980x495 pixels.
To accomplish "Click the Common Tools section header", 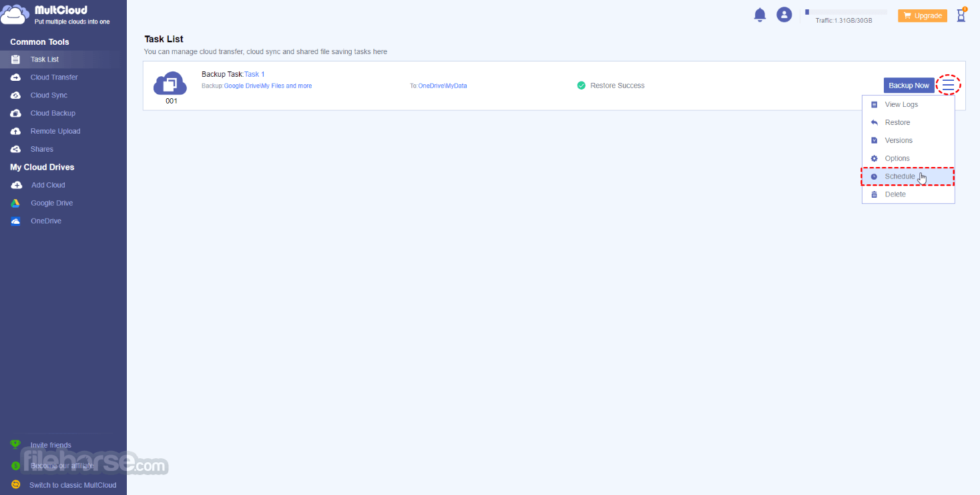I will [39, 42].
